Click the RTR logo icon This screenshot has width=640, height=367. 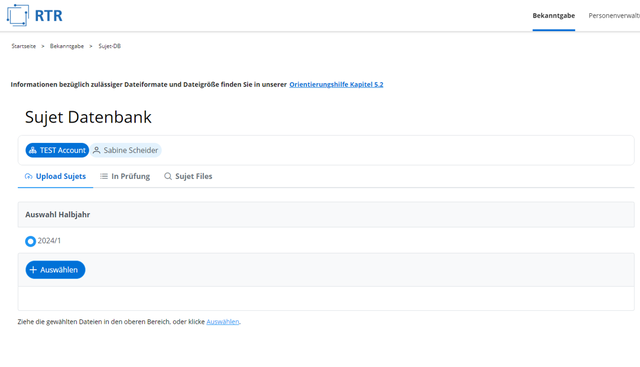18,15
